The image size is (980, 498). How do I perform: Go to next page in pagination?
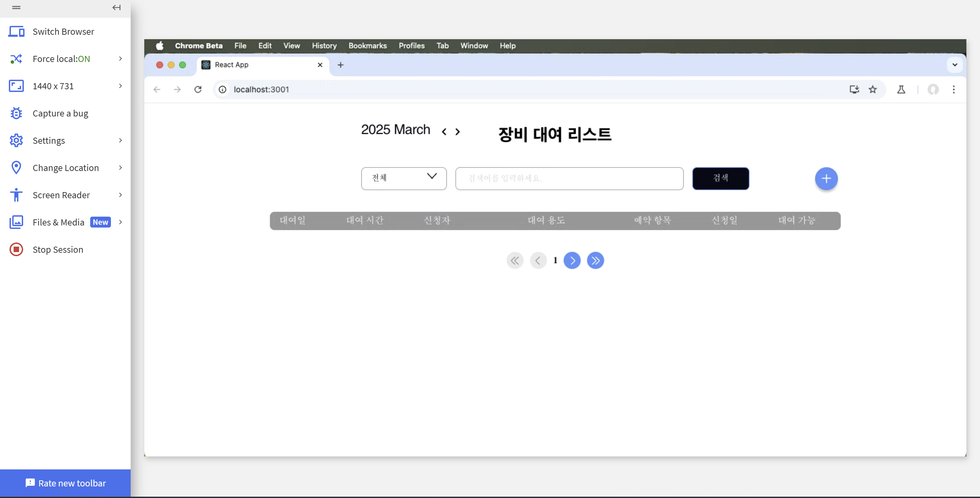point(572,261)
